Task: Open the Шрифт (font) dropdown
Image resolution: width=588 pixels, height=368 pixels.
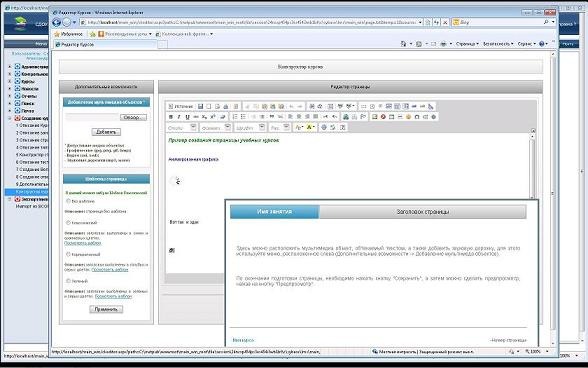Action: (250, 128)
